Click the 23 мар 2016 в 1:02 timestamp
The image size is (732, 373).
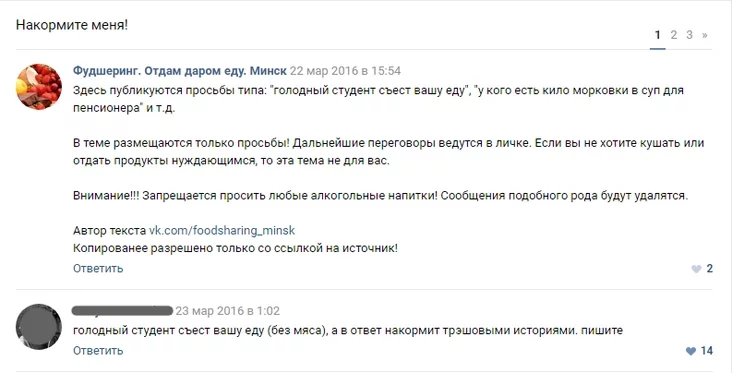(x=228, y=311)
